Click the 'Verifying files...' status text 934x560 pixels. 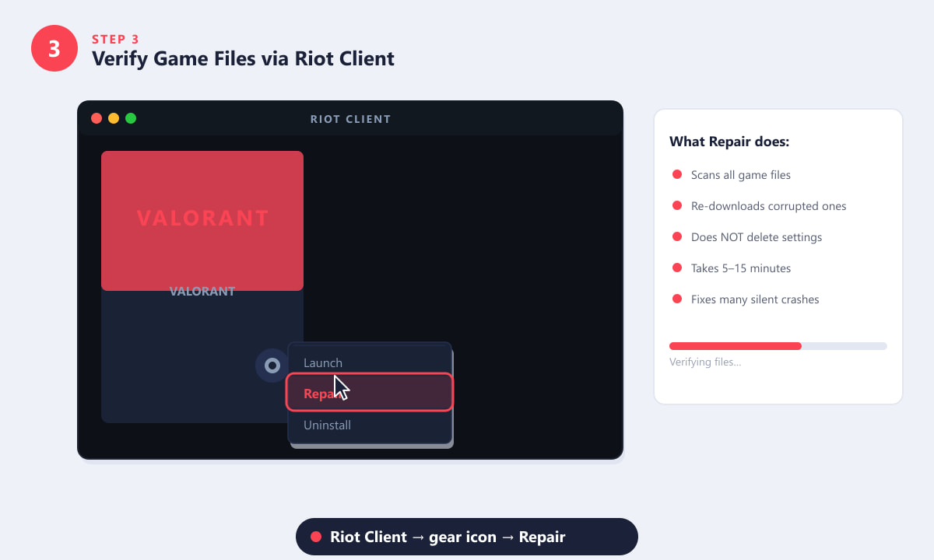click(705, 362)
